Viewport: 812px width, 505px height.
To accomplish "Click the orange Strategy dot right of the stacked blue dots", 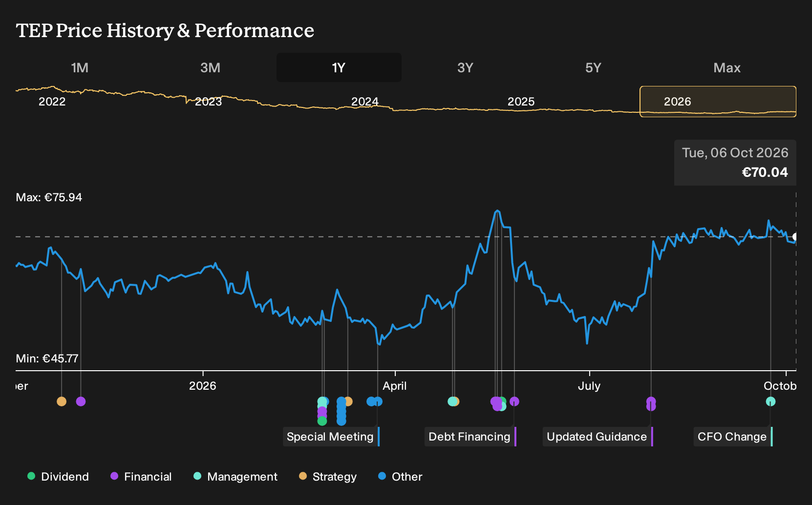I will click(348, 401).
